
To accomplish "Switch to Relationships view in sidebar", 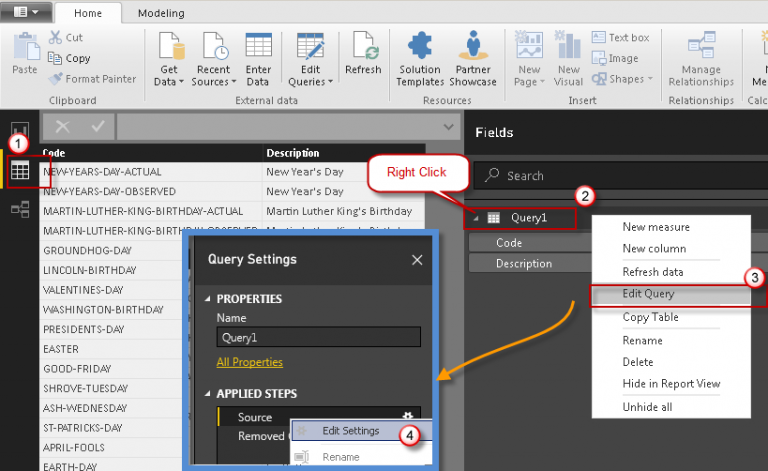I will (x=20, y=209).
